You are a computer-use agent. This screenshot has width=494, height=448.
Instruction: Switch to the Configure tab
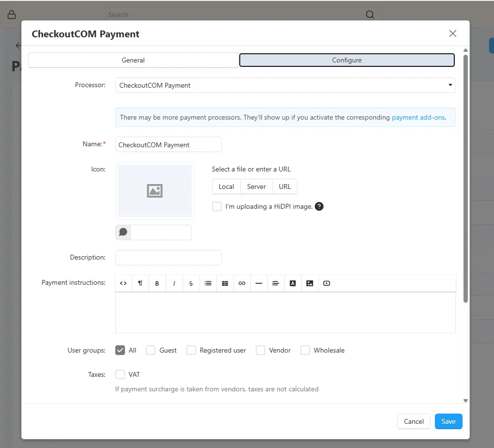tap(347, 60)
